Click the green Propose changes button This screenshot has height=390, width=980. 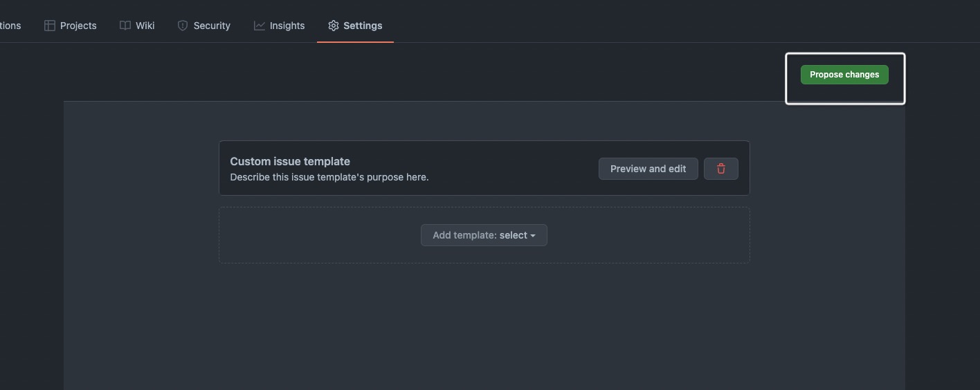(844, 75)
